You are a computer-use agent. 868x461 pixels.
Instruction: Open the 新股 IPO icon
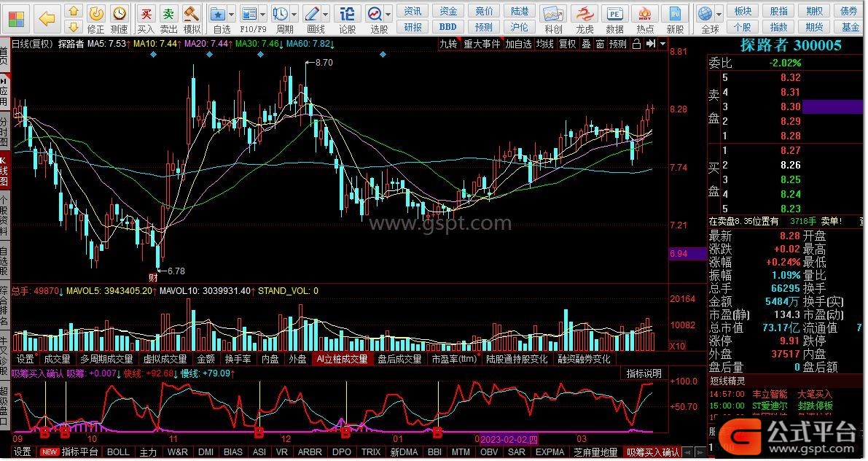click(x=675, y=19)
